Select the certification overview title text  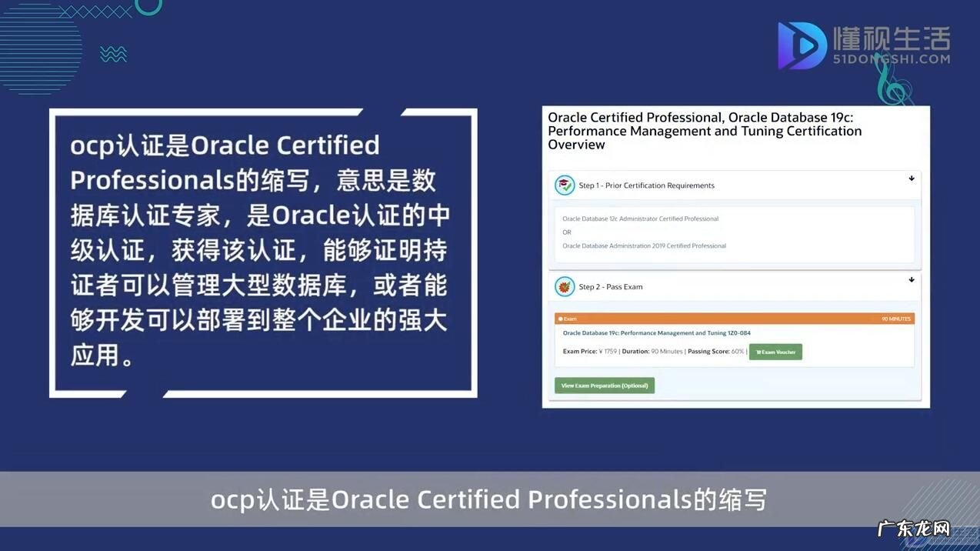705,130
